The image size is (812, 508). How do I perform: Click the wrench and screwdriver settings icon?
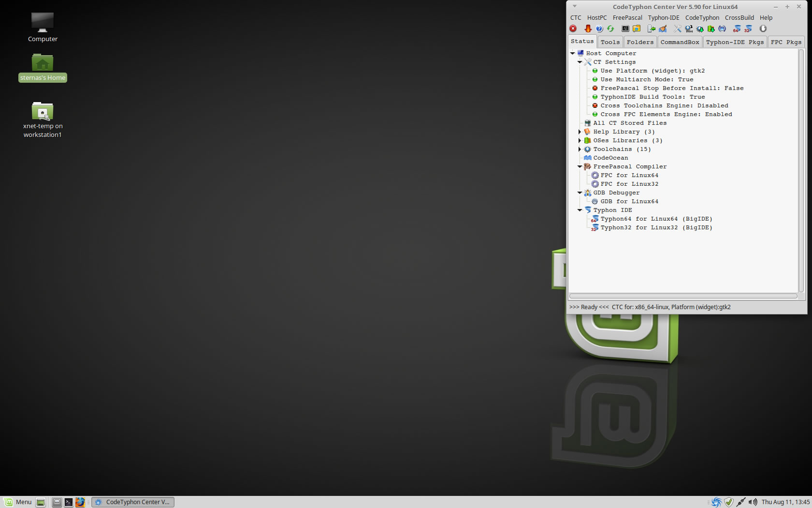(678, 29)
